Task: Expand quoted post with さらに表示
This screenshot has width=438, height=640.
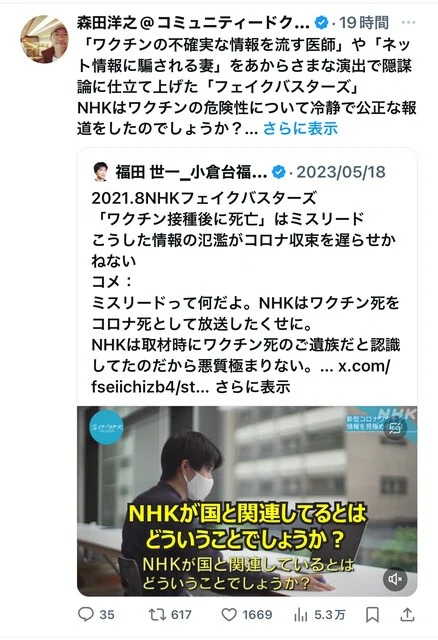Action: pyautogui.click(x=253, y=387)
